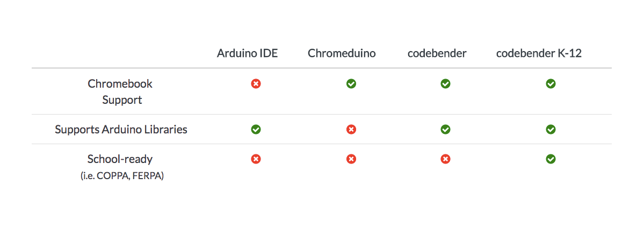The width and height of the screenshot is (644, 227).
Task: Select the codebender K-12 column header
Action: (539, 53)
